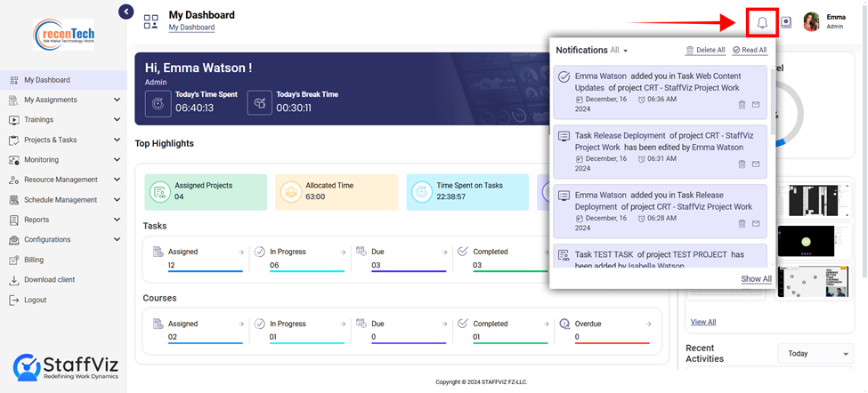Open Tasks Assigned arrow
Image resolution: width=868 pixels, height=393 pixels.
coord(240,252)
